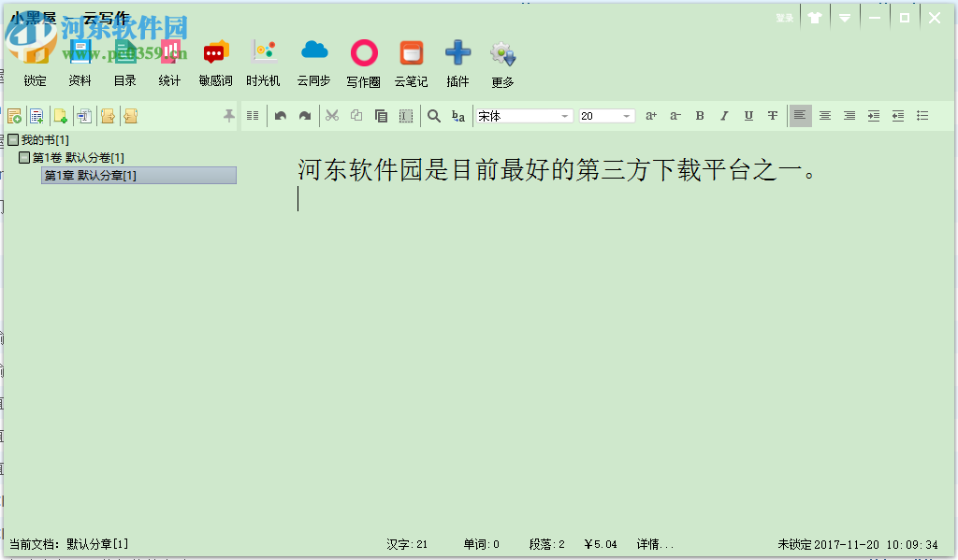
Task: Open the 资料 materials panel
Action: [80, 62]
